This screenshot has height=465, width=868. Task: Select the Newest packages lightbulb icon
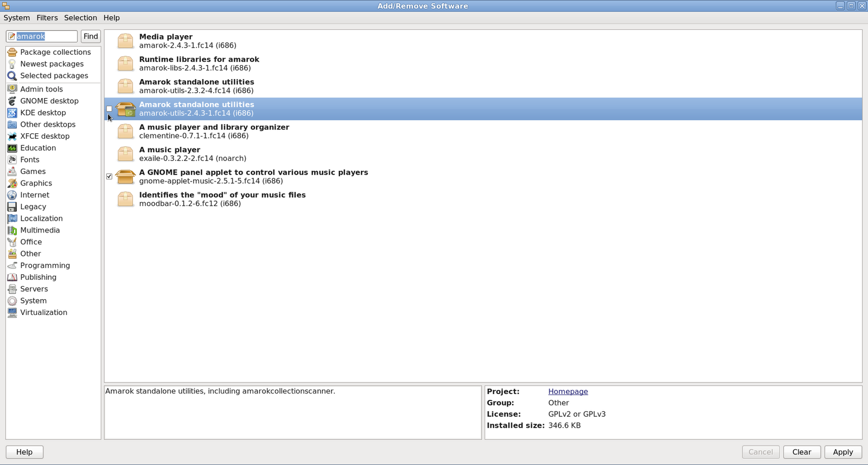pos(12,64)
